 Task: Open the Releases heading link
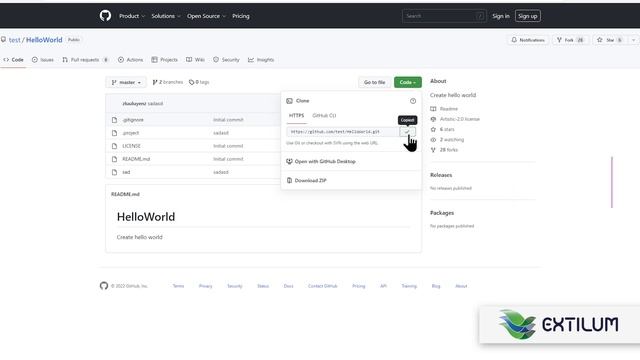(441, 175)
